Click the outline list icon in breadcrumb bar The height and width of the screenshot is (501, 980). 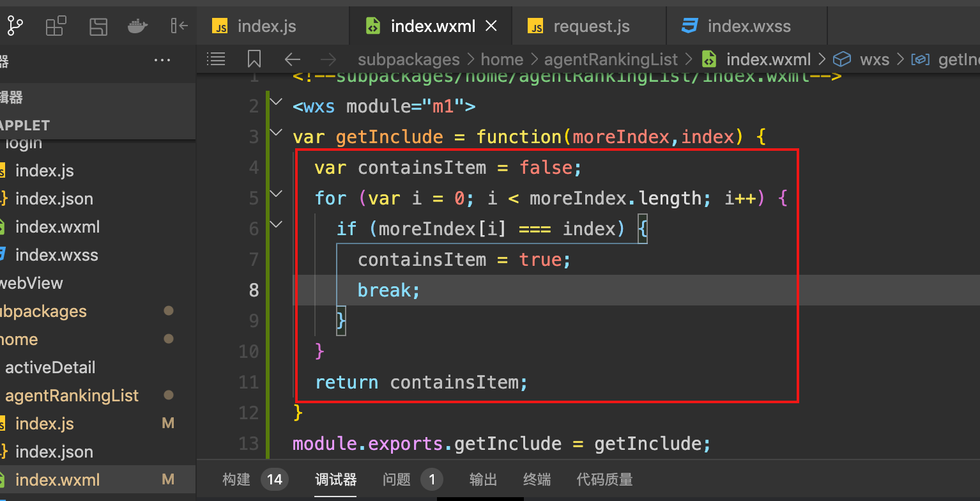[x=217, y=59]
